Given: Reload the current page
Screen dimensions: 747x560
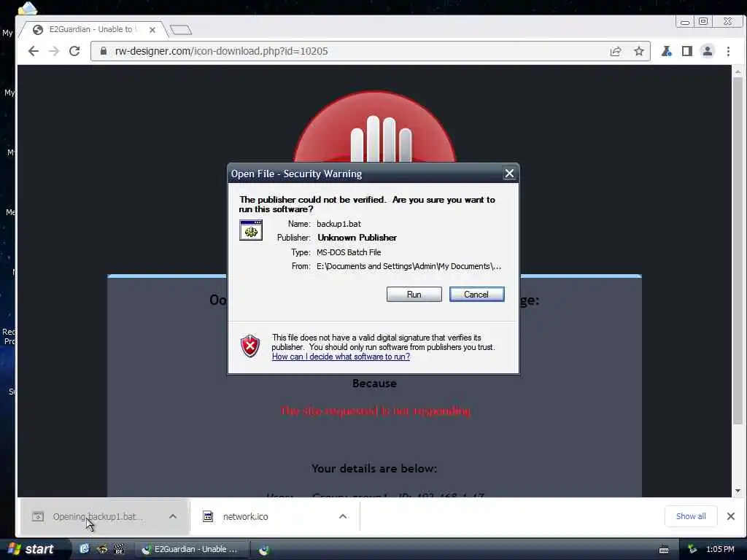Looking at the screenshot, I should [x=74, y=51].
